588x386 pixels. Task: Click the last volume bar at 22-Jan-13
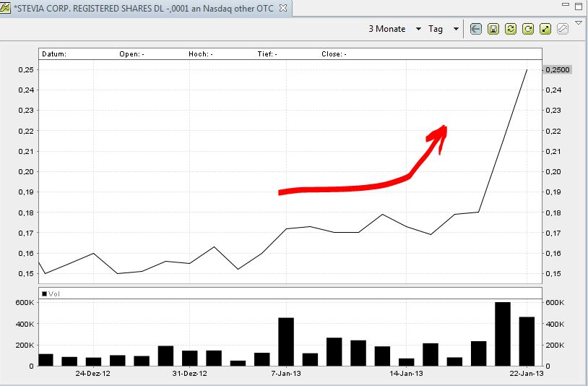pyautogui.click(x=527, y=341)
